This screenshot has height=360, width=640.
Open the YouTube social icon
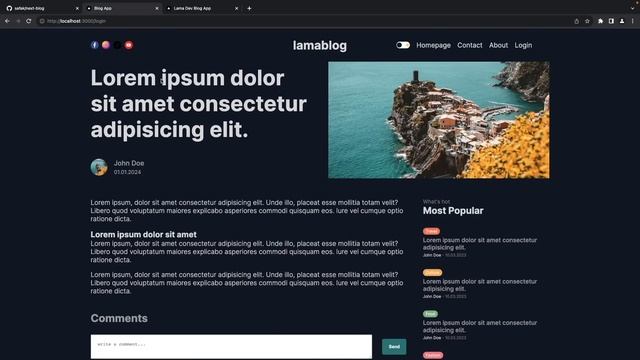coord(129,45)
